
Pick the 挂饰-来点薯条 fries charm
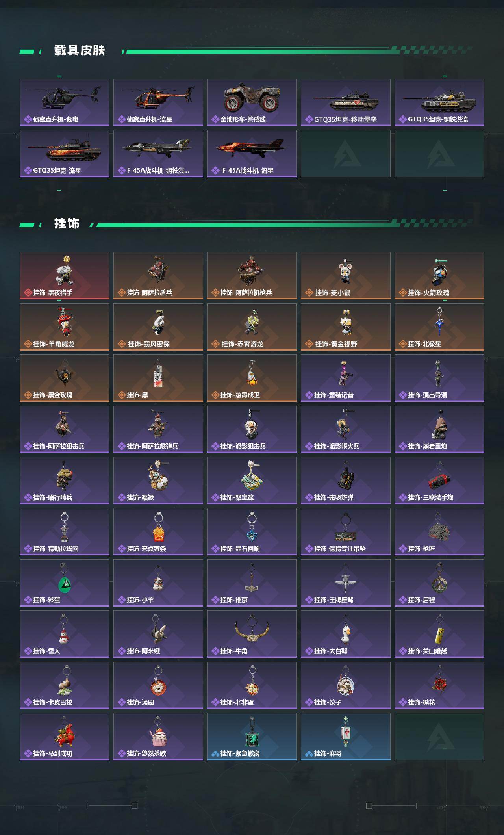pos(158,532)
